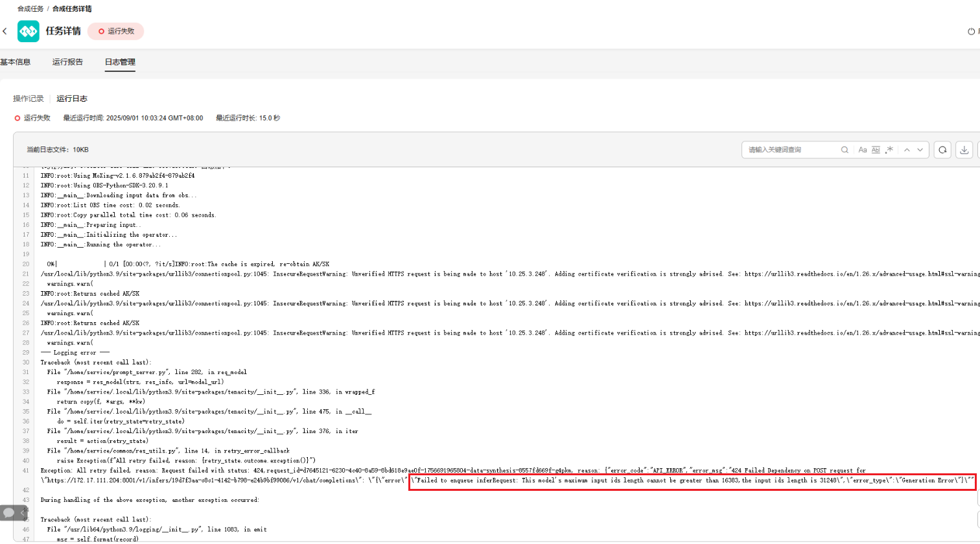Image resolution: width=980 pixels, height=544 pixels.
Task: Download the current log file
Action: click(964, 150)
